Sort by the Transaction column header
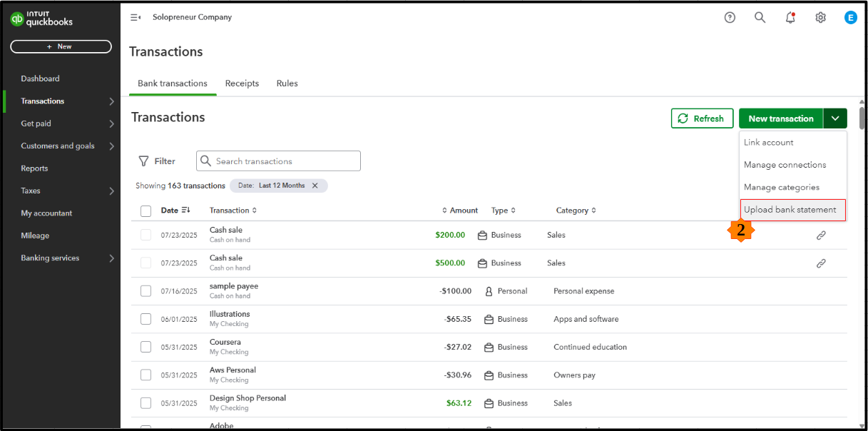 (233, 211)
